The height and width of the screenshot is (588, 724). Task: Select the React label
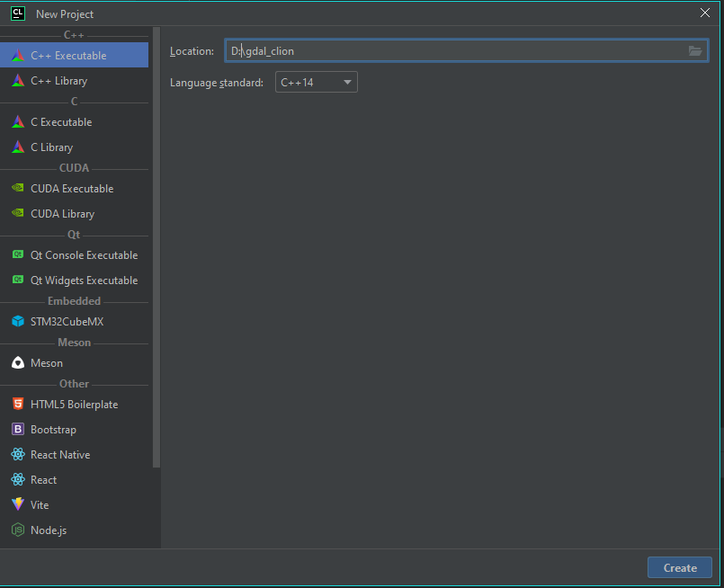pos(43,480)
